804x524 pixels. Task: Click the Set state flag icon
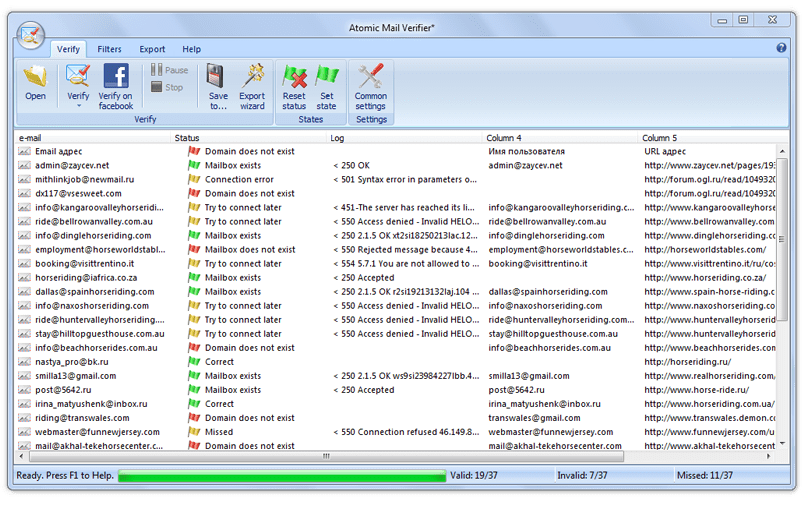pyautogui.click(x=327, y=76)
